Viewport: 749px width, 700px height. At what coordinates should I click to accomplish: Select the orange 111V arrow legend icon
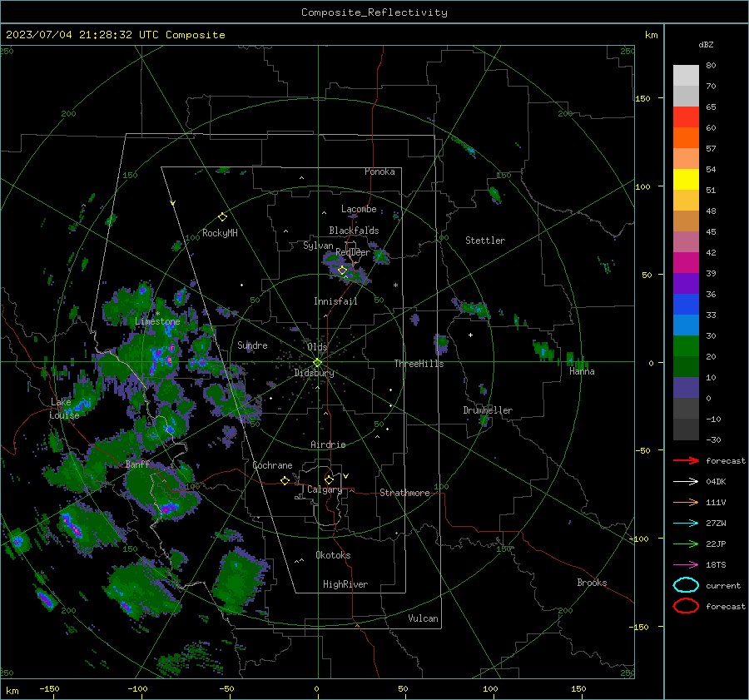686,502
